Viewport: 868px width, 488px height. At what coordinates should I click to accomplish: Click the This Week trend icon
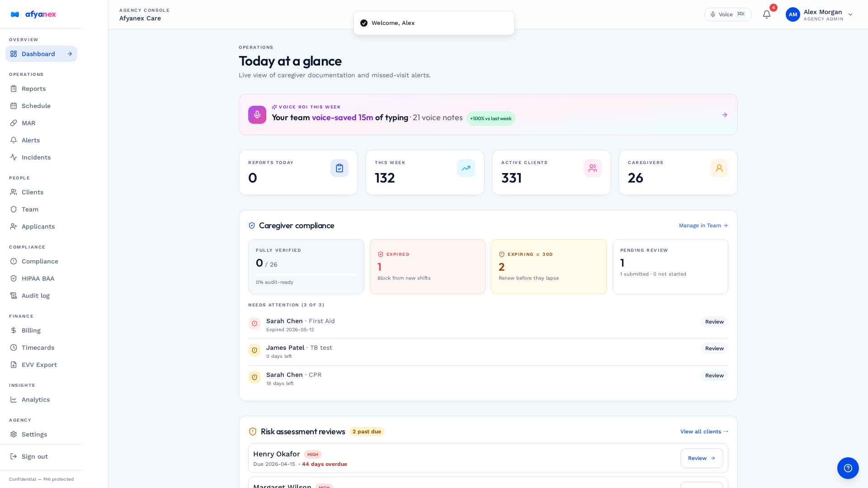(466, 168)
